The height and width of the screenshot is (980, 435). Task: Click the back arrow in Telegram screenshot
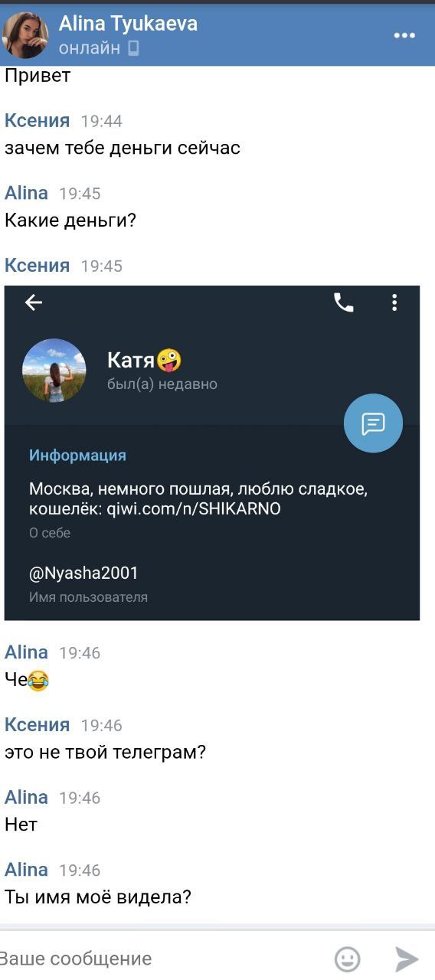[34, 303]
